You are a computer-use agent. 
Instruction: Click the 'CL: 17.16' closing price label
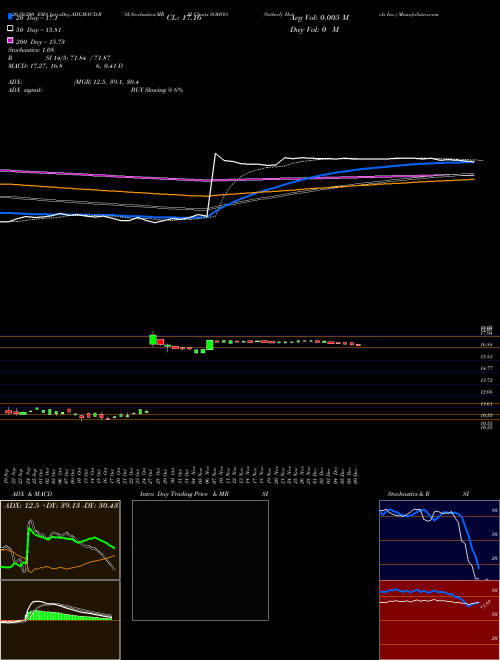tap(184, 18)
